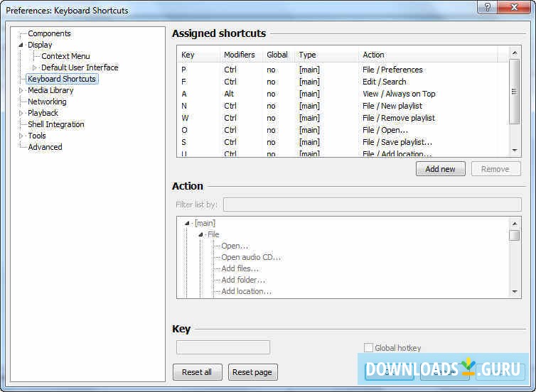Select Components in preferences tree
Image resolution: width=536 pixels, height=392 pixels.
49,33
